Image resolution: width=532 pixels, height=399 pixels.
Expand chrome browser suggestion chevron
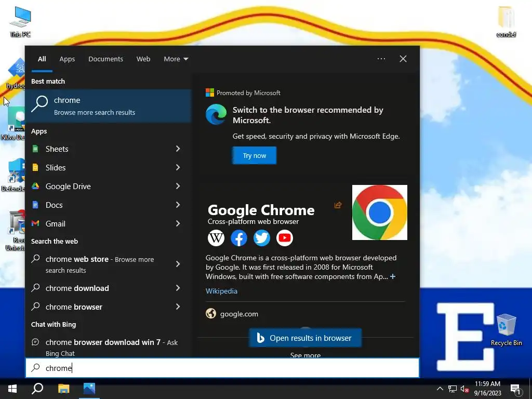(178, 307)
